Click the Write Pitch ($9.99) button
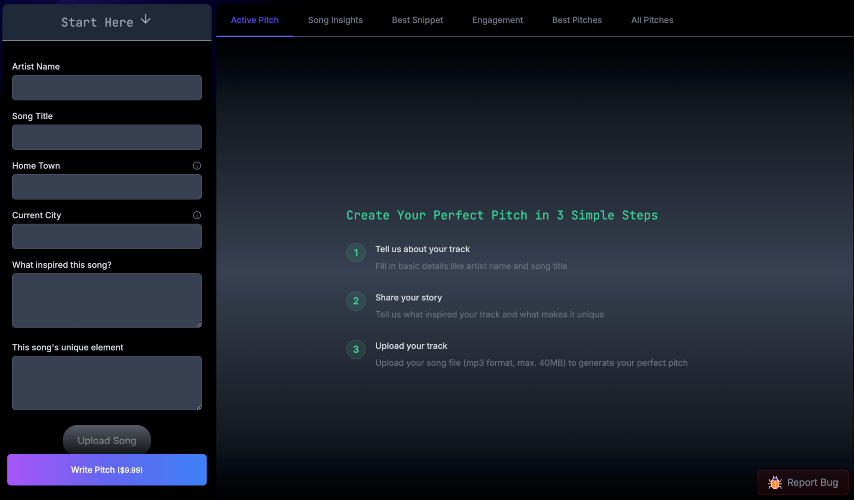Image resolution: width=854 pixels, height=500 pixels. (107, 469)
